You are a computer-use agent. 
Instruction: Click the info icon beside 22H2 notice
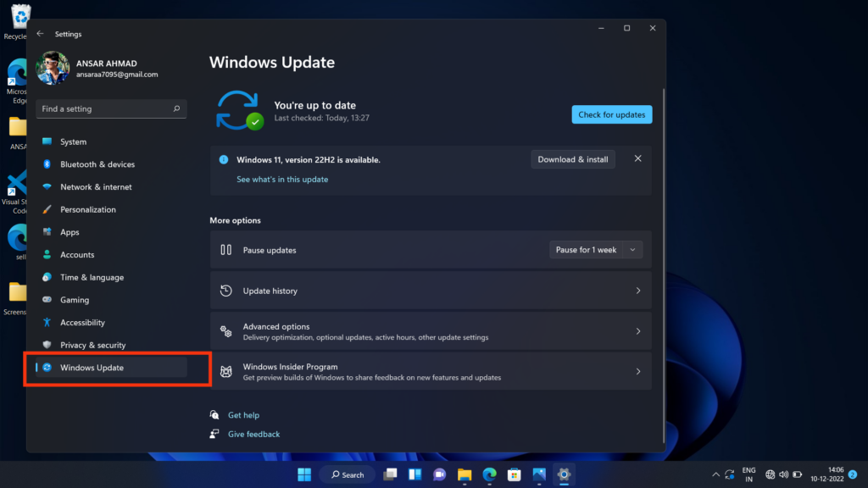[224, 159]
